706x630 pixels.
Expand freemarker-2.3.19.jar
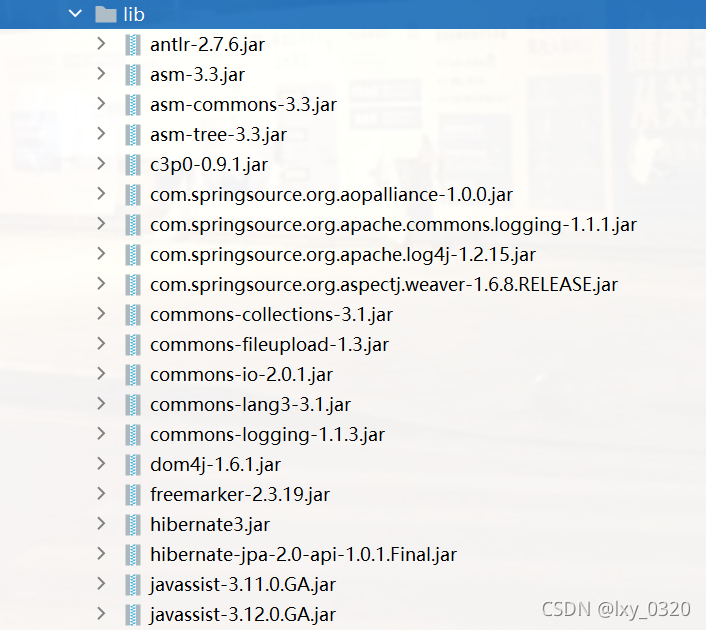[x=101, y=494]
